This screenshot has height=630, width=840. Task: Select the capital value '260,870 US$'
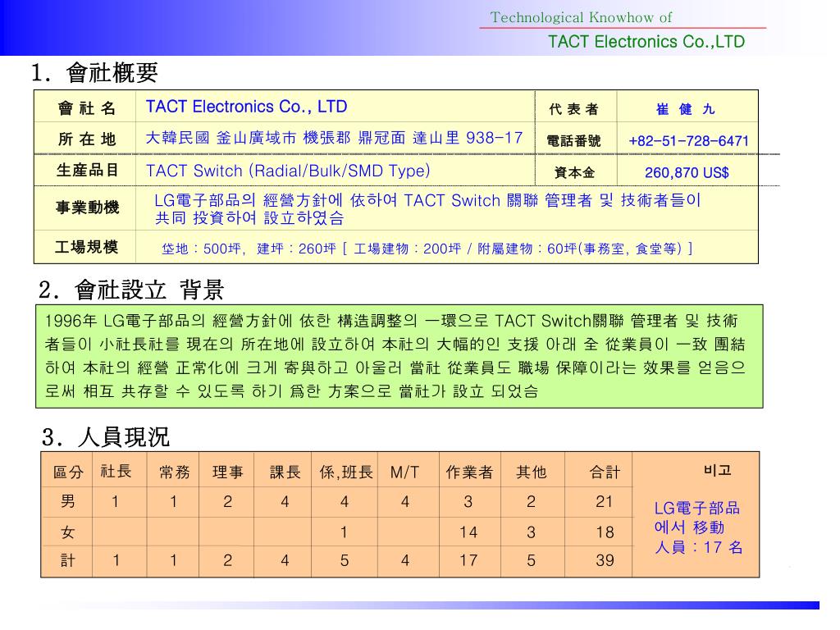(x=687, y=172)
